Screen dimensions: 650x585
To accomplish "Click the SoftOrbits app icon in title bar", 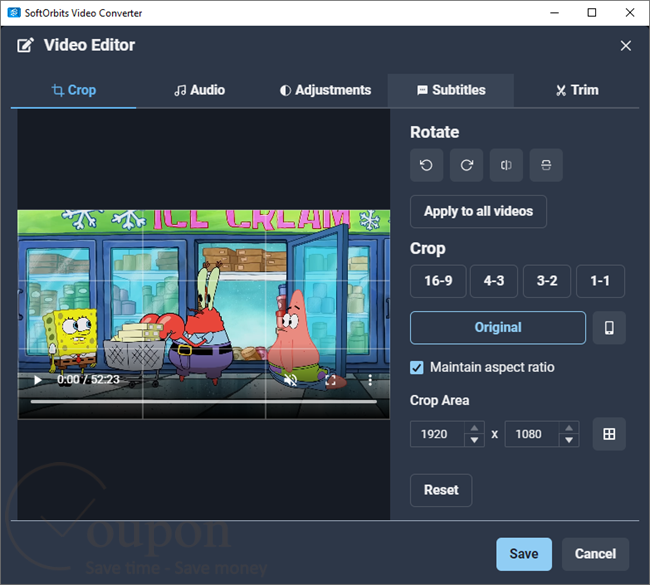I will click(x=14, y=12).
